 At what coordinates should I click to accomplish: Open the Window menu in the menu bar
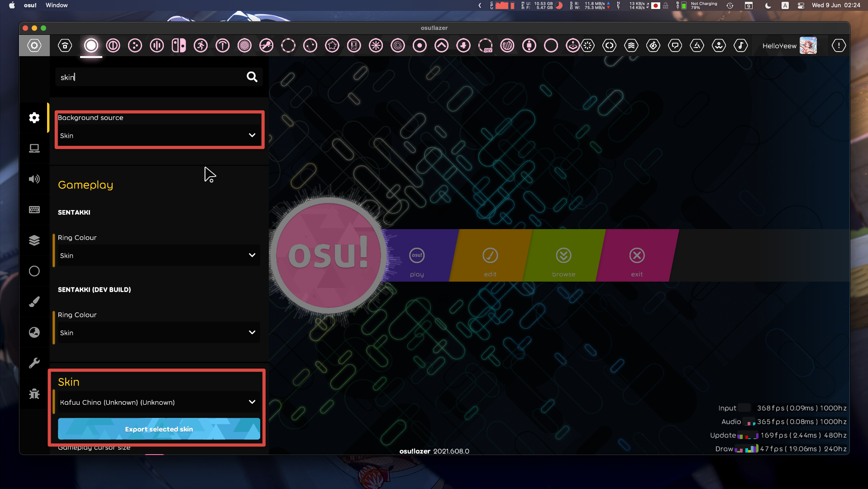(56, 5)
